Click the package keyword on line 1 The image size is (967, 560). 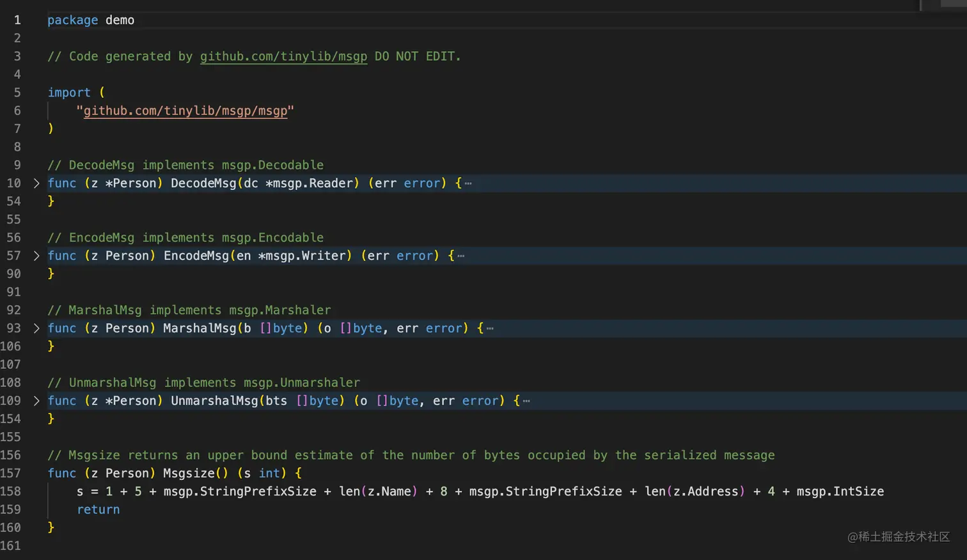tap(72, 20)
